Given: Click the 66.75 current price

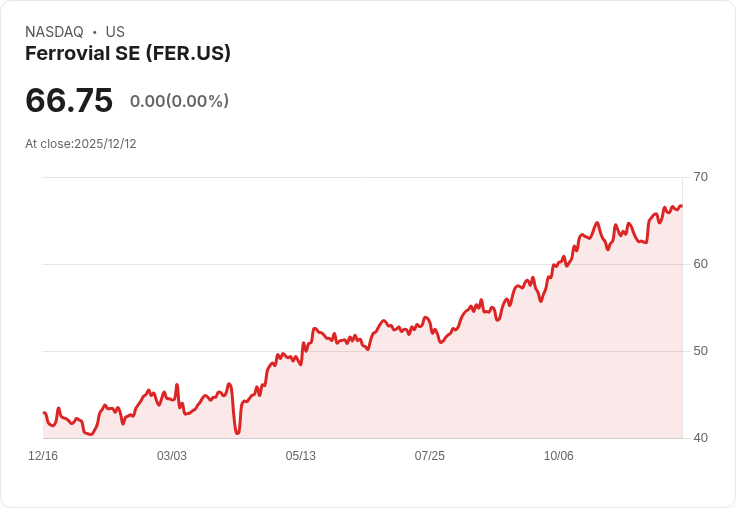Looking at the screenshot, I should click(69, 100).
